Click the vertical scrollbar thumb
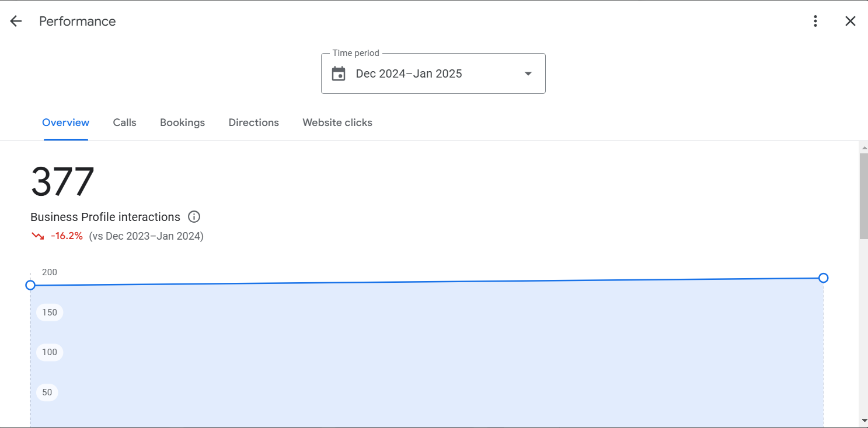 click(863, 195)
